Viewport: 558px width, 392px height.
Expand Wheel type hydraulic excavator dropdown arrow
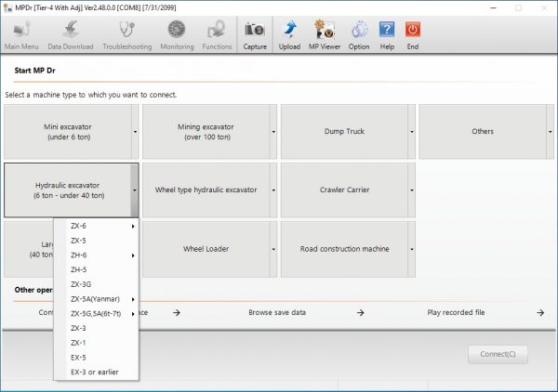click(x=273, y=190)
